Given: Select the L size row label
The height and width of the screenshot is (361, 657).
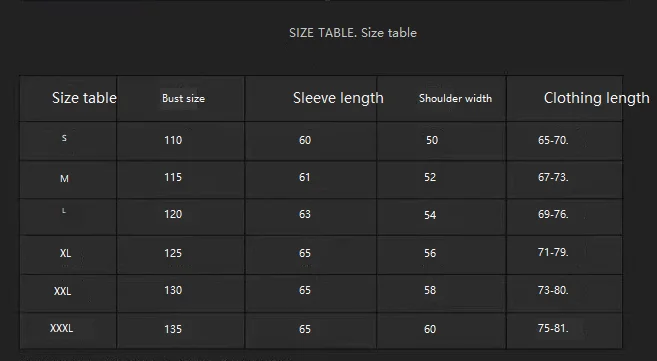Looking at the screenshot, I should 64,211.
